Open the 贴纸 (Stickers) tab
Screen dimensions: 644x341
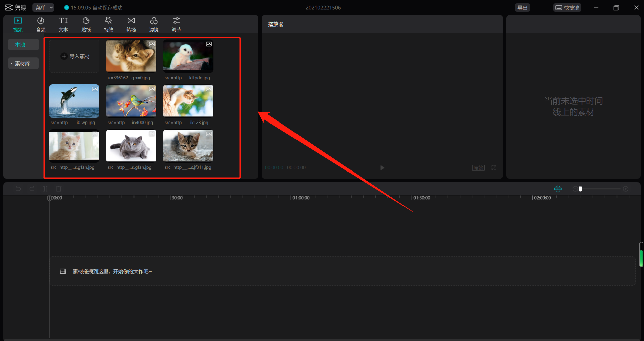86,25
